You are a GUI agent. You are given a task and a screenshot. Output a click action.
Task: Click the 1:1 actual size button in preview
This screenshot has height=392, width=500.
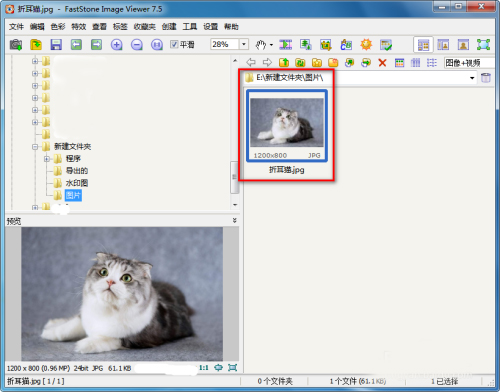tap(204, 368)
